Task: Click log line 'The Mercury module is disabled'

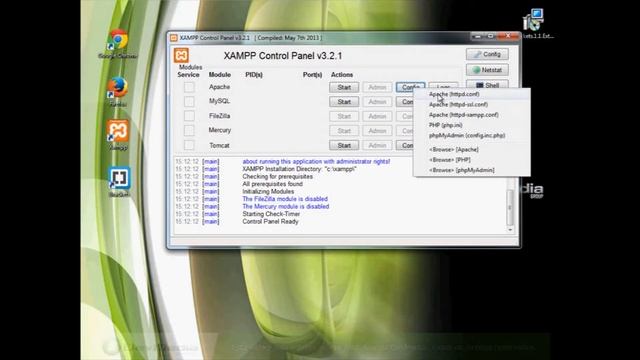Action: point(286,207)
